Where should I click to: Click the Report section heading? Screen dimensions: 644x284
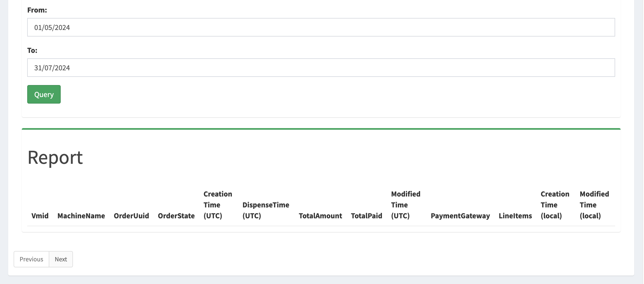pos(55,158)
